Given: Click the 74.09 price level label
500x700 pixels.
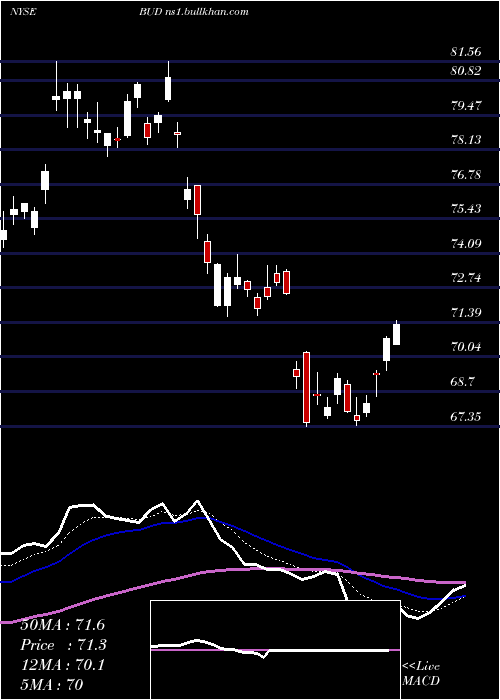Looking at the screenshot, I should [x=466, y=244].
